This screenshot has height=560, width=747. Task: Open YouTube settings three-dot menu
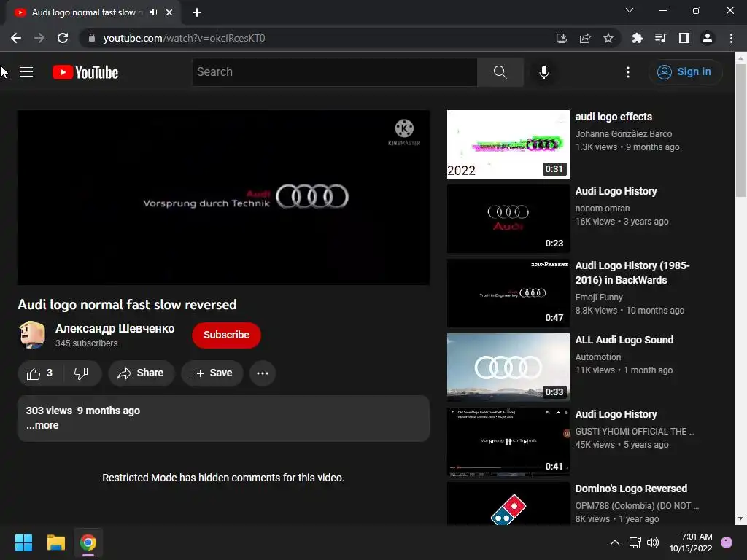[627, 72]
